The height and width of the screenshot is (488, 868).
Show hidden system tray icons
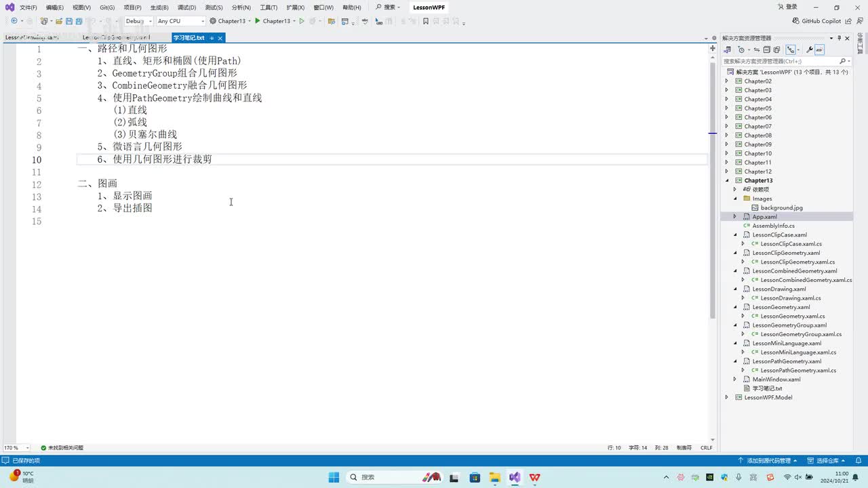pyautogui.click(x=666, y=477)
